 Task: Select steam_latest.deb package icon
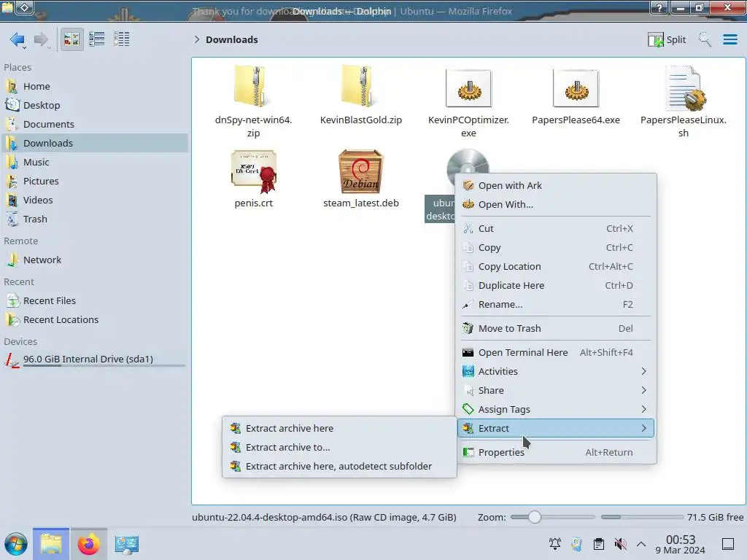360,171
